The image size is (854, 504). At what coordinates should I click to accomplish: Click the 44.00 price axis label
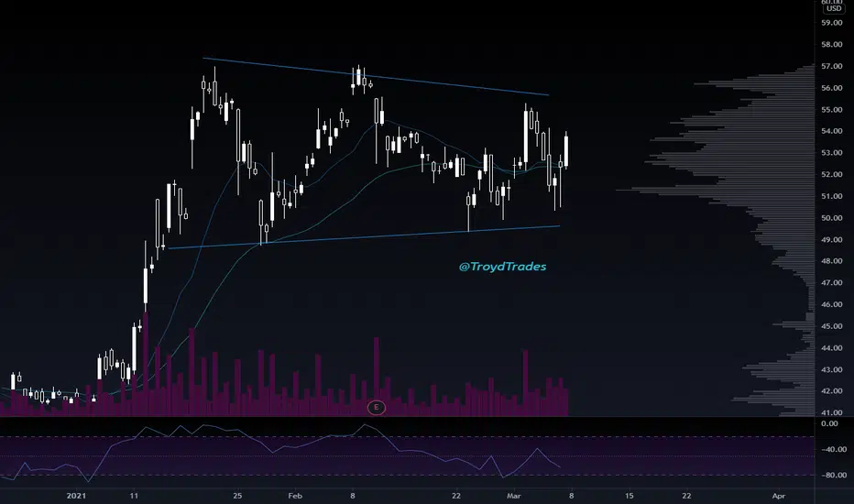coord(832,347)
